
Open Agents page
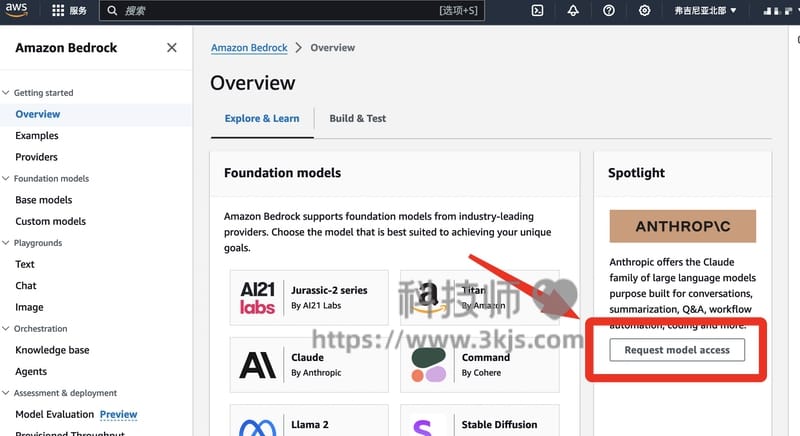31,371
